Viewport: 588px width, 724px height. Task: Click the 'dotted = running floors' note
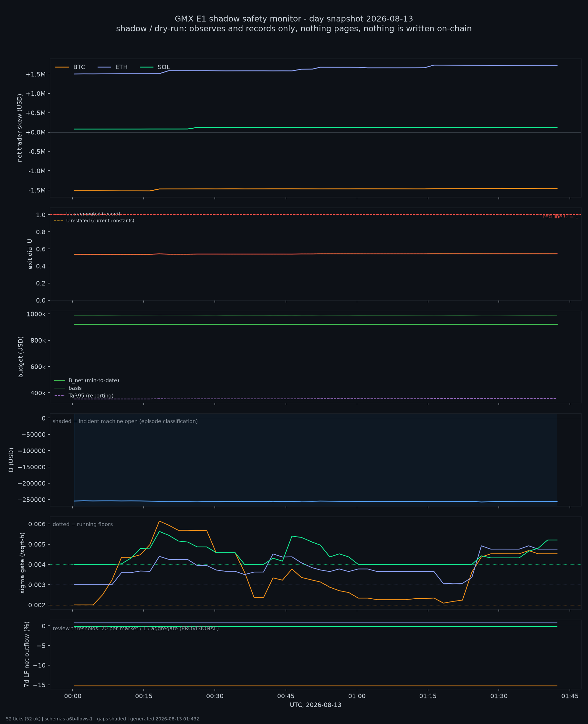pos(83,524)
